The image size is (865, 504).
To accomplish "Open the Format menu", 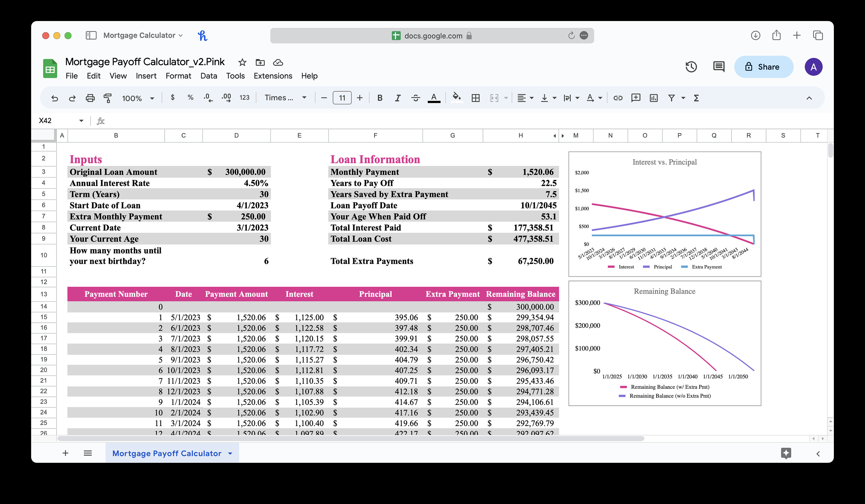I will click(178, 76).
